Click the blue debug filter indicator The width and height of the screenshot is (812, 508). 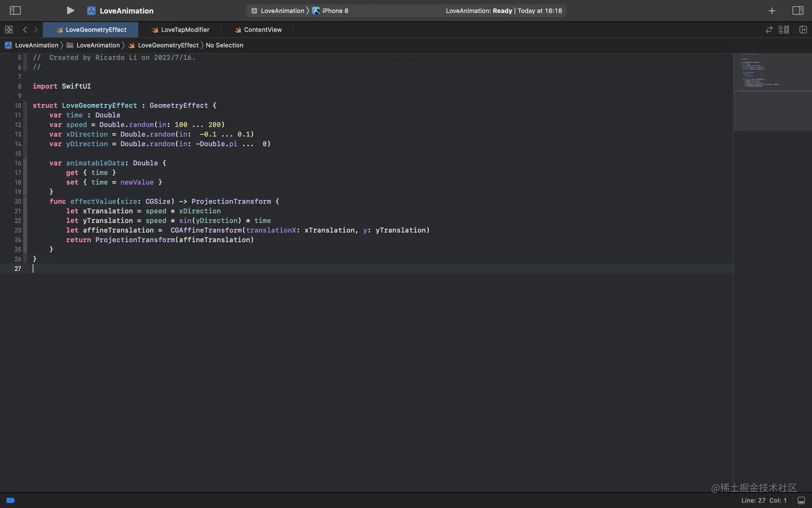10,500
